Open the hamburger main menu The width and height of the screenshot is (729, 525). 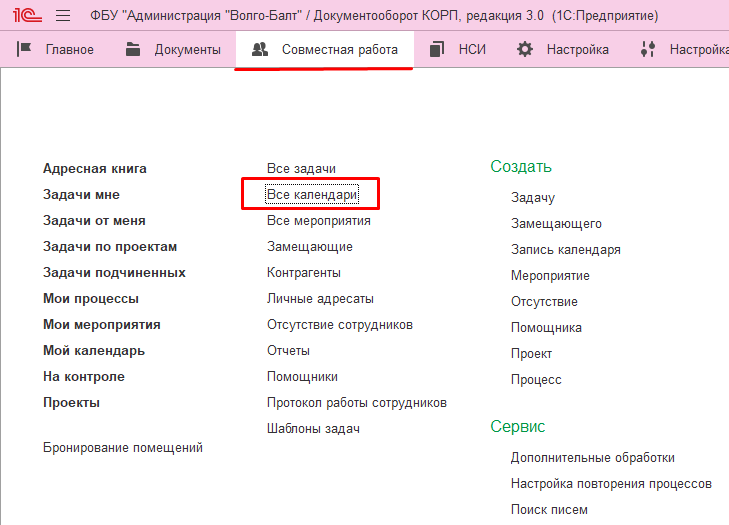click(62, 16)
